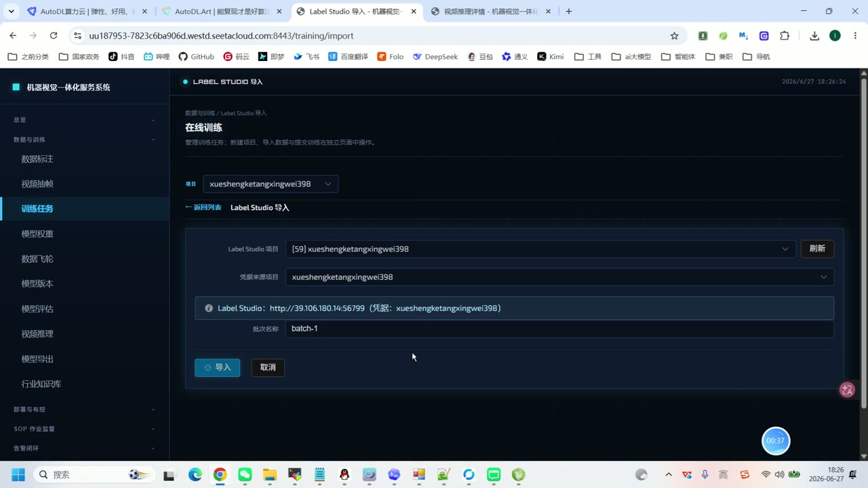Switch to the AutoDL.Art browser tab

222,12
